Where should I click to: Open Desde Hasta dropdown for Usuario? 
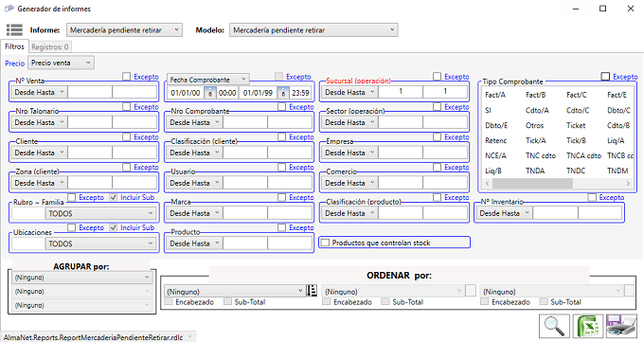pos(194,183)
